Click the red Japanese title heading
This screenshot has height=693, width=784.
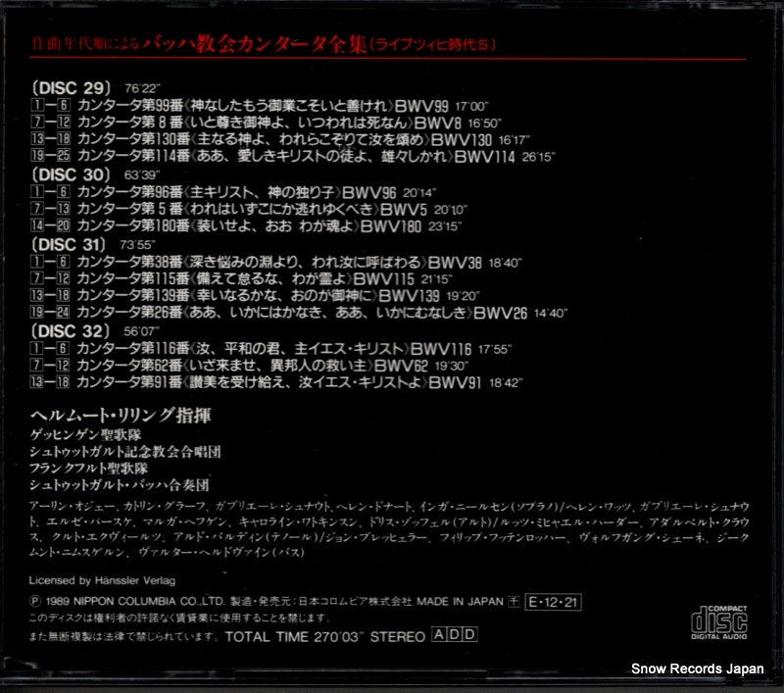point(264,44)
